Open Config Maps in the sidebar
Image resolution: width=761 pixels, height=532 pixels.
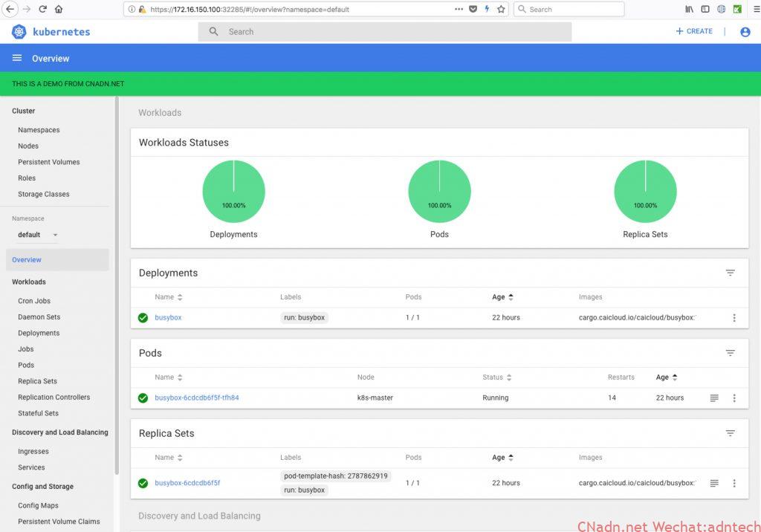click(x=38, y=505)
